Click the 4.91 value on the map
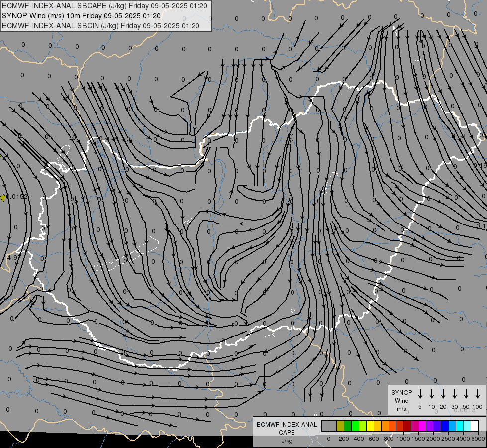Viewport: 487px width, 448px height. (x=13, y=257)
